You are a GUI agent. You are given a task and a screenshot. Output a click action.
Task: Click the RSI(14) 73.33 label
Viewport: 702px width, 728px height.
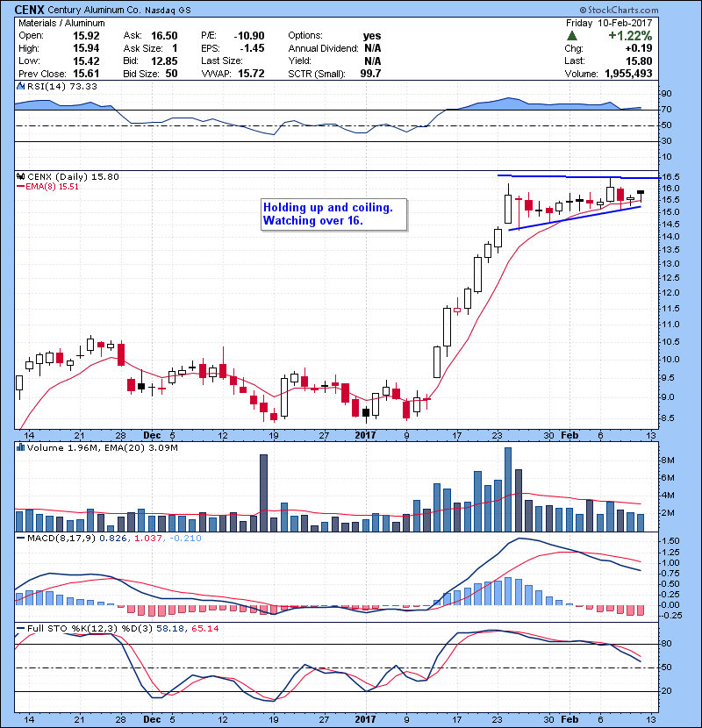coord(61,86)
